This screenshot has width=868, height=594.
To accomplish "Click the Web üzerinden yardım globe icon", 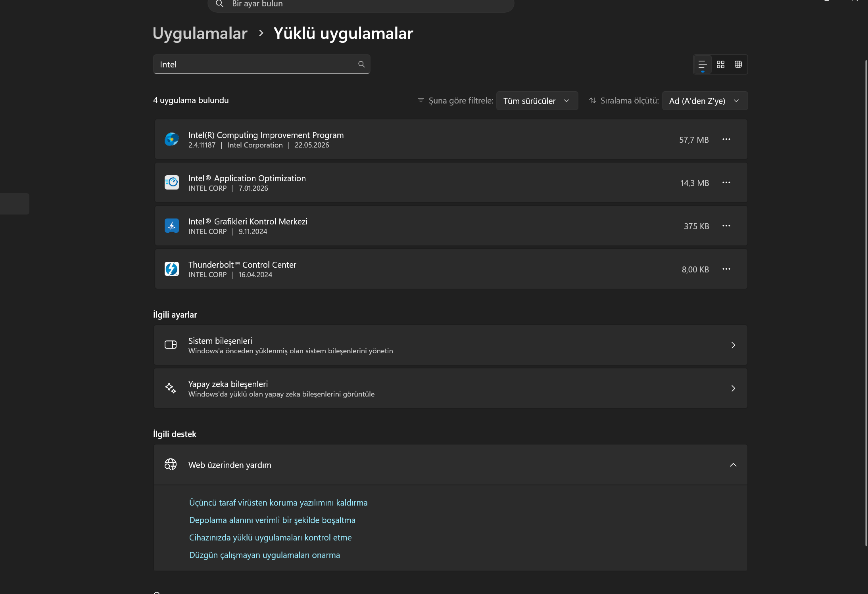I will tap(171, 464).
